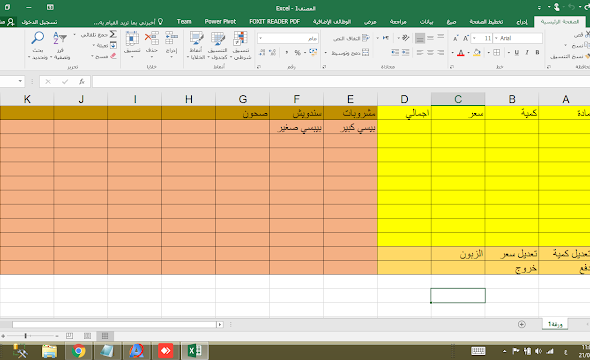The image size is (590, 360).
Task: Expand the Name Box dropdown arrow
Action: 20,81
